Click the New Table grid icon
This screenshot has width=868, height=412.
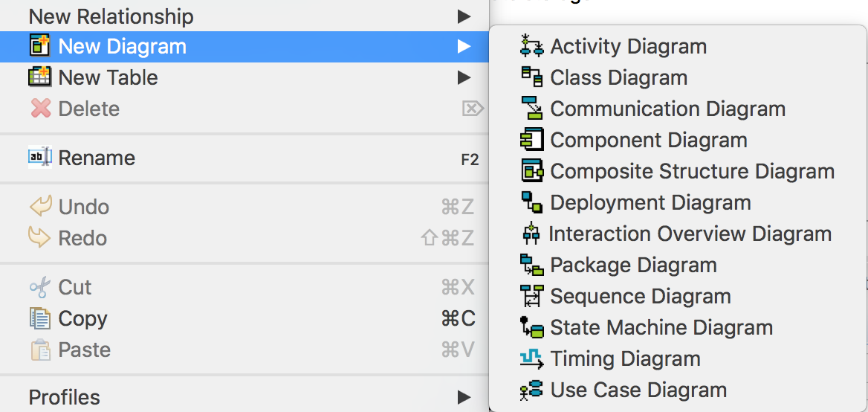pyautogui.click(x=40, y=77)
